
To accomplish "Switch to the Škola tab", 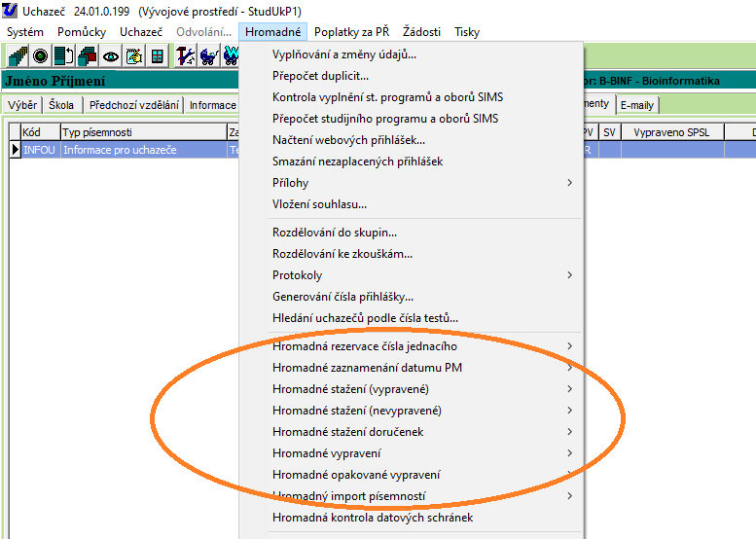I will point(61,105).
